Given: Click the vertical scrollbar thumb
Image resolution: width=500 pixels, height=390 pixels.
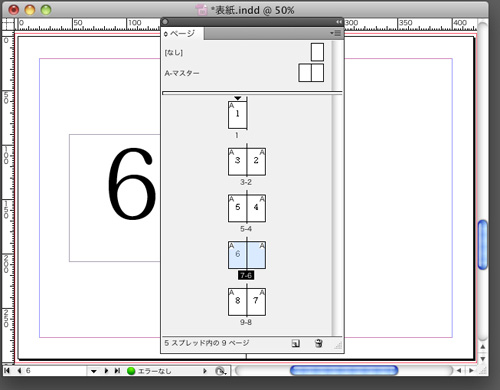Looking at the screenshot, I should point(483,245).
